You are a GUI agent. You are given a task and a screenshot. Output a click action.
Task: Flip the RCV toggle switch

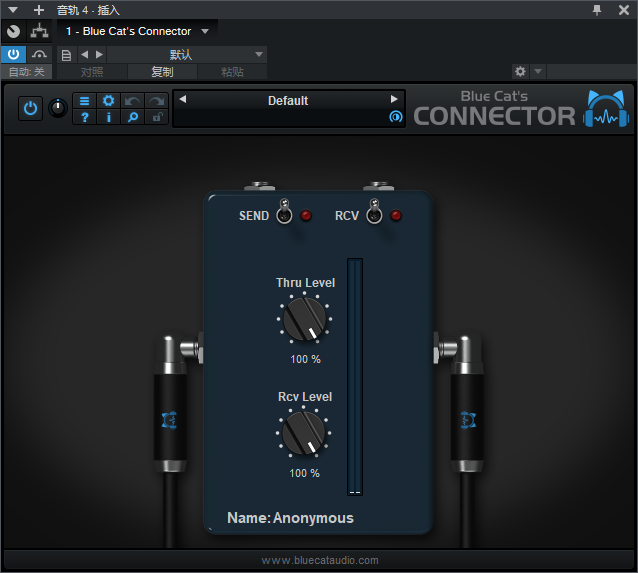click(374, 214)
